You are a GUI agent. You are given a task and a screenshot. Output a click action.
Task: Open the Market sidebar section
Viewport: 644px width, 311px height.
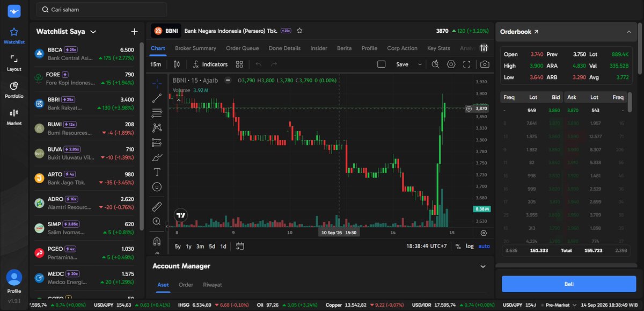point(14,117)
